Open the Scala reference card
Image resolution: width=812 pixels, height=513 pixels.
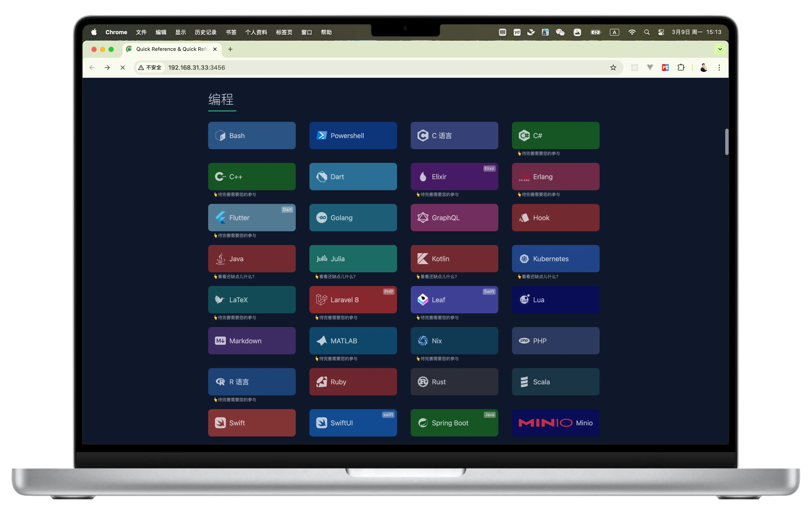555,382
